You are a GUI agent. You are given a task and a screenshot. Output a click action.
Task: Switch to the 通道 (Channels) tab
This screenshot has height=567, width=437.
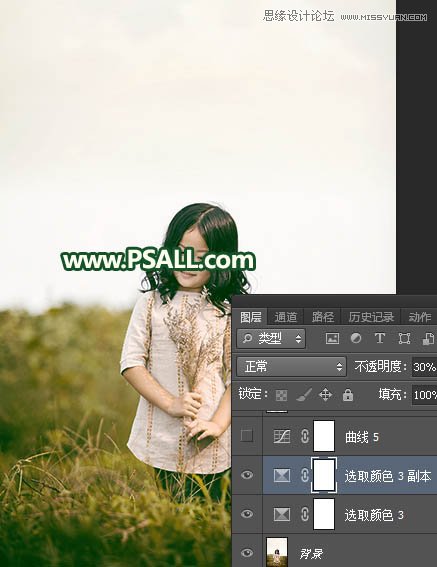tap(285, 317)
